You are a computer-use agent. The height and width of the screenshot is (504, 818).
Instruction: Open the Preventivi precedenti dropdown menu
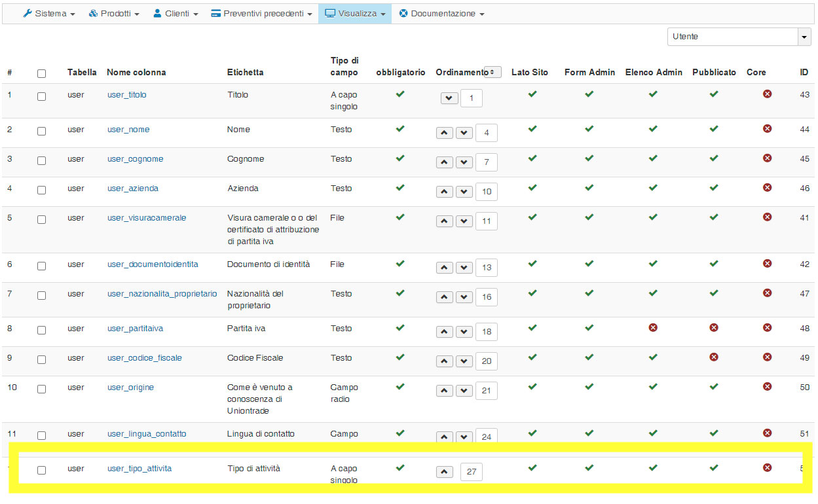(261, 14)
